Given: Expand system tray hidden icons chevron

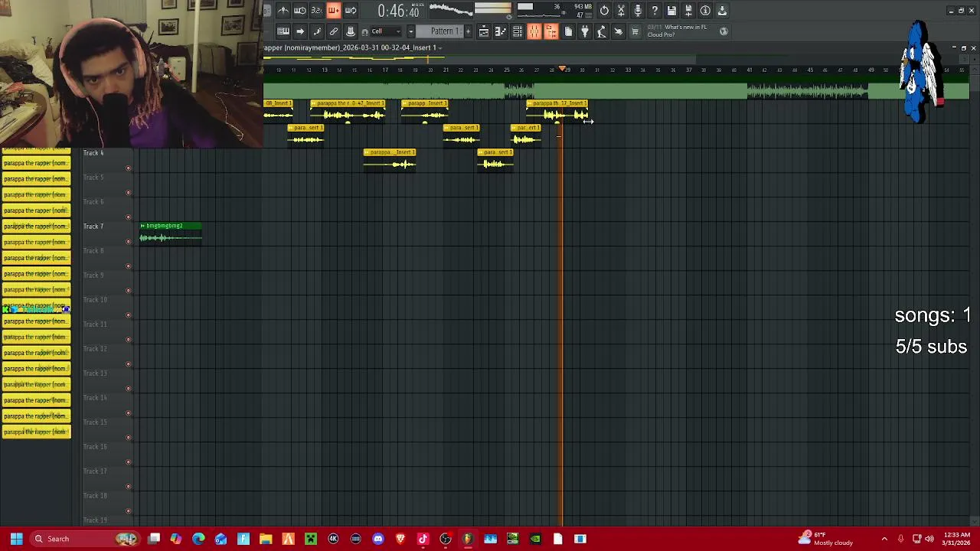Looking at the screenshot, I should 884,539.
